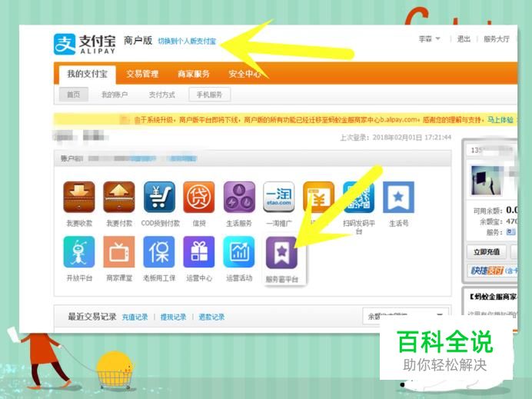
Task: Click the 蚂蚁金服商家 notice heading
Action: click(493, 297)
